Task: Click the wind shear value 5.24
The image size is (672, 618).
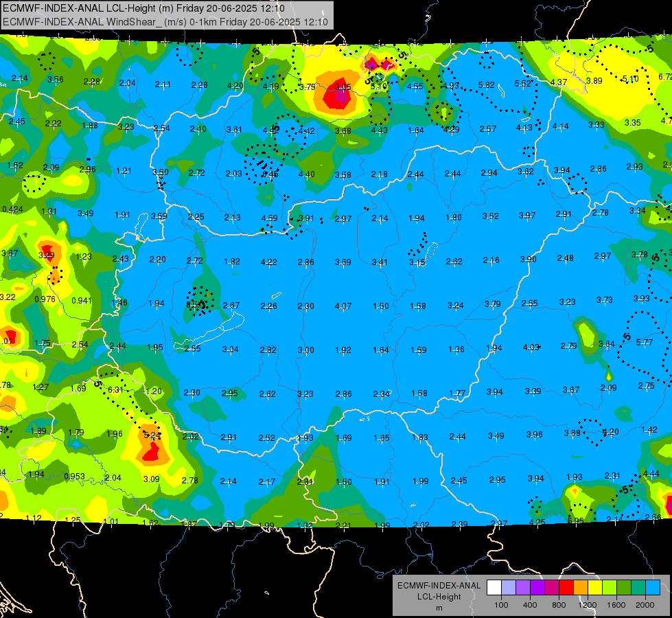Action: tap(152, 435)
